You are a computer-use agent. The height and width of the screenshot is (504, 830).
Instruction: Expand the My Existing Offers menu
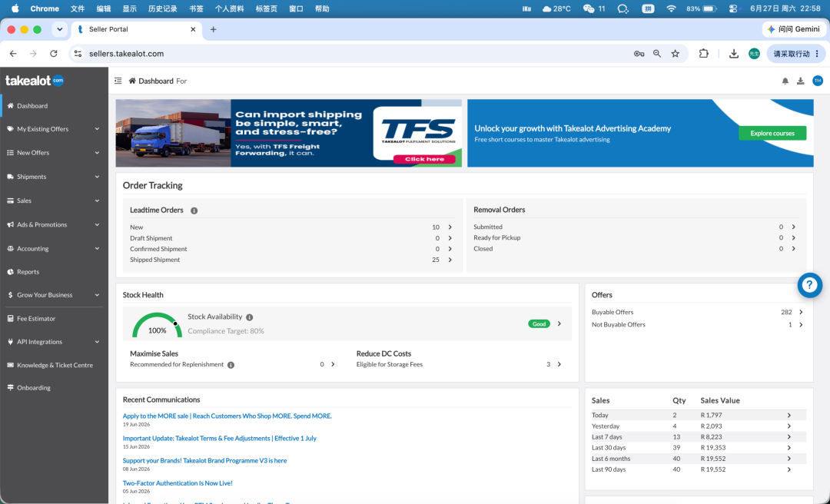click(54, 129)
